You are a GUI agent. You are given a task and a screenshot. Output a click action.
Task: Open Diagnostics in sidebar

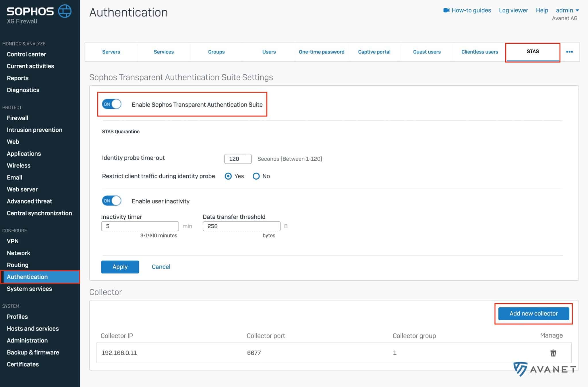(x=23, y=90)
